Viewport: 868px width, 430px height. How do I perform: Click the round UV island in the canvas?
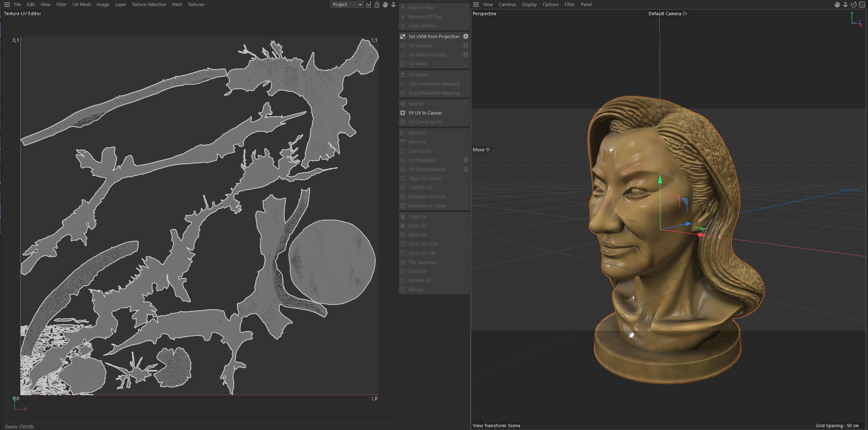332,262
